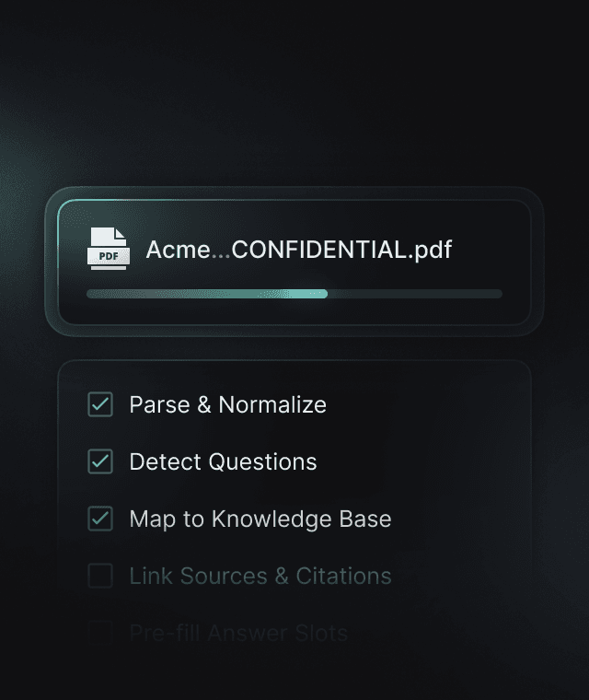This screenshot has width=589, height=700.
Task: Click the upload progress bar
Action: [294, 294]
